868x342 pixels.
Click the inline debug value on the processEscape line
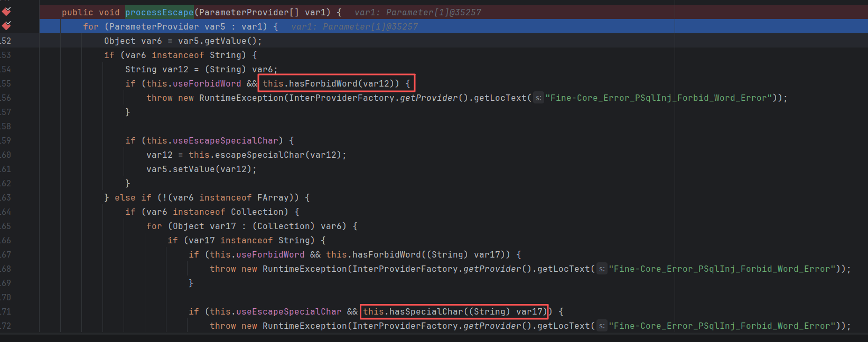click(x=417, y=12)
